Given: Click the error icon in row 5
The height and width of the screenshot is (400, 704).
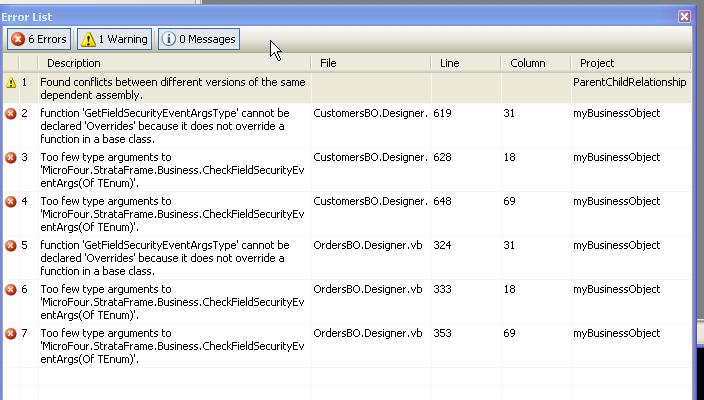Looking at the screenshot, I should pyautogui.click(x=11, y=246).
